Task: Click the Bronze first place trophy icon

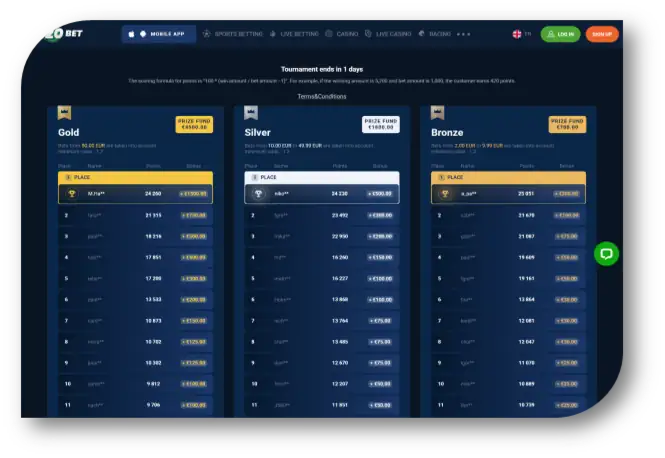Action: click(445, 193)
